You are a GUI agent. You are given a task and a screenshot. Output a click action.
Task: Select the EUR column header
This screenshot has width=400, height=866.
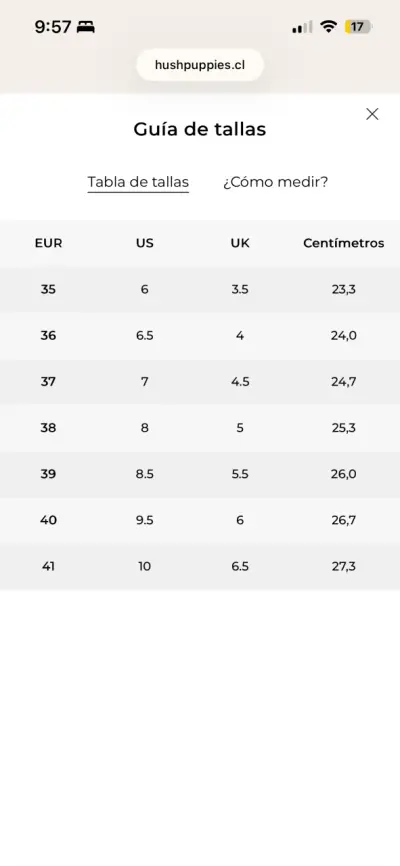48,244
